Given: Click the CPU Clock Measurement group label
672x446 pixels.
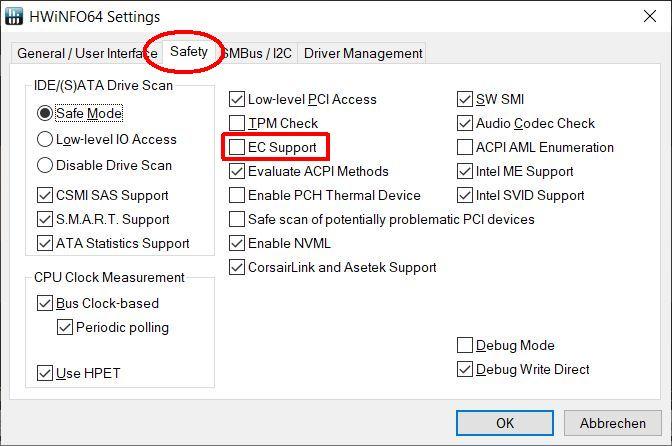Looking at the screenshot, I should tap(109, 277).
